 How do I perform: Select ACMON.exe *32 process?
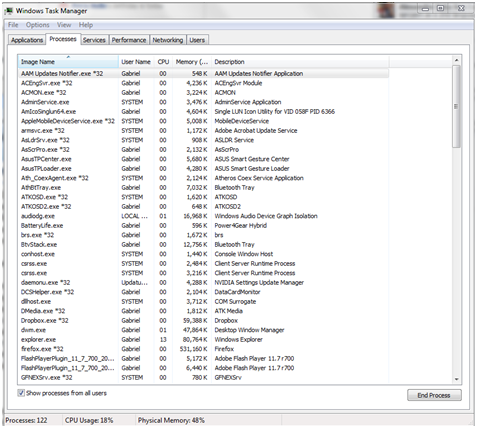click(203, 92)
